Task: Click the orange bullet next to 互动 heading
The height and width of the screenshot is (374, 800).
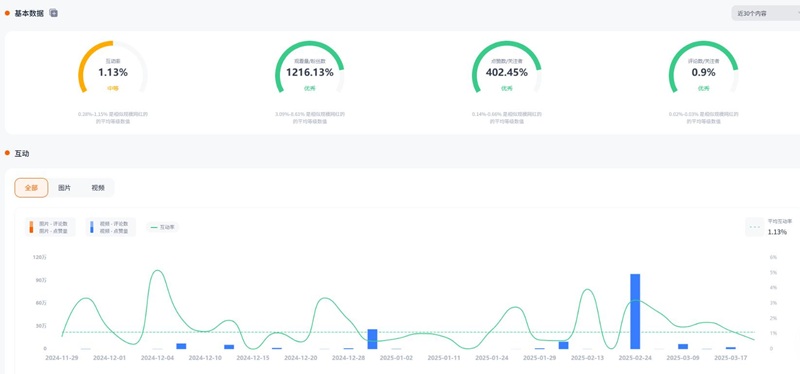Action: pyautogui.click(x=7, y=153)
